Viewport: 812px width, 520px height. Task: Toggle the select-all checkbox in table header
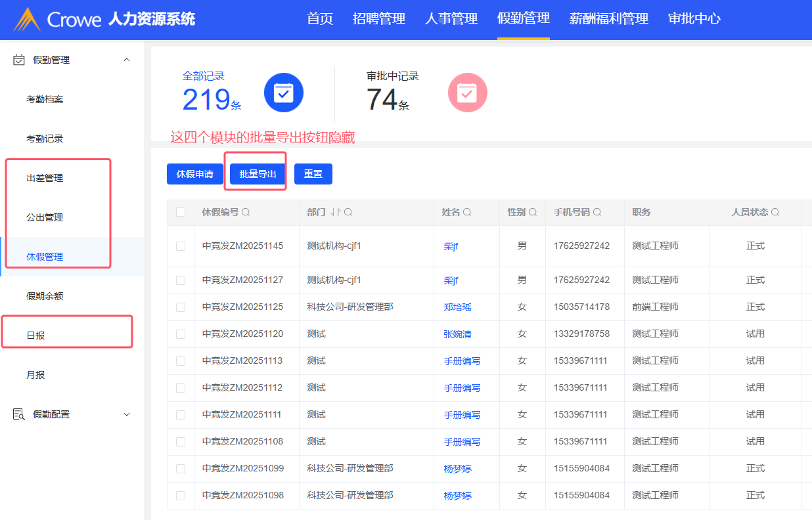tap(181, 212)
